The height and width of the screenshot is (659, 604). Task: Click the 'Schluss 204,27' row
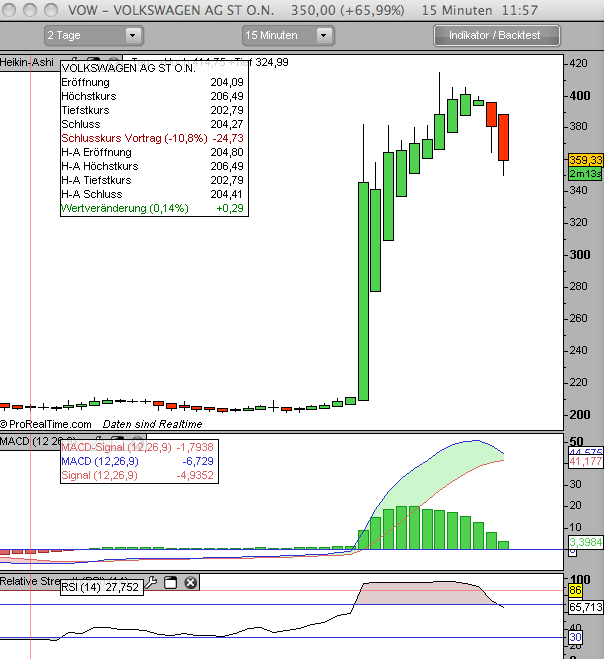152,124
